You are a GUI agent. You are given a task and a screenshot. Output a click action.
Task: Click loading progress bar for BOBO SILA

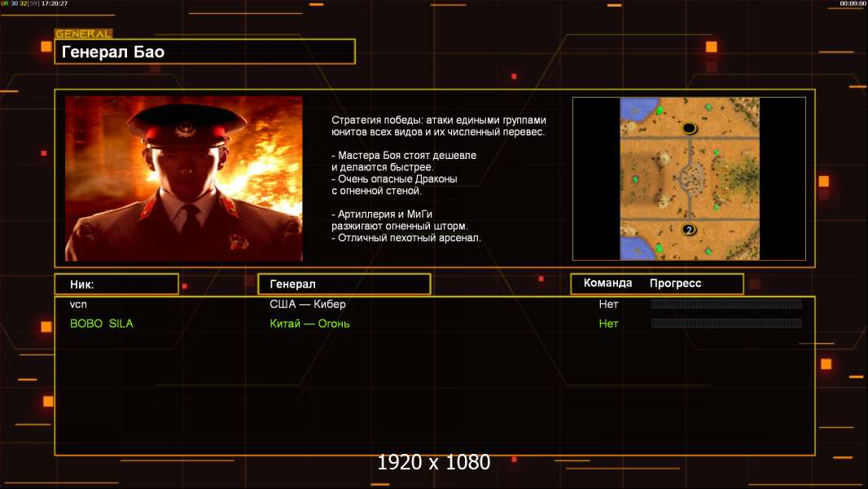(x=726, y=323)
